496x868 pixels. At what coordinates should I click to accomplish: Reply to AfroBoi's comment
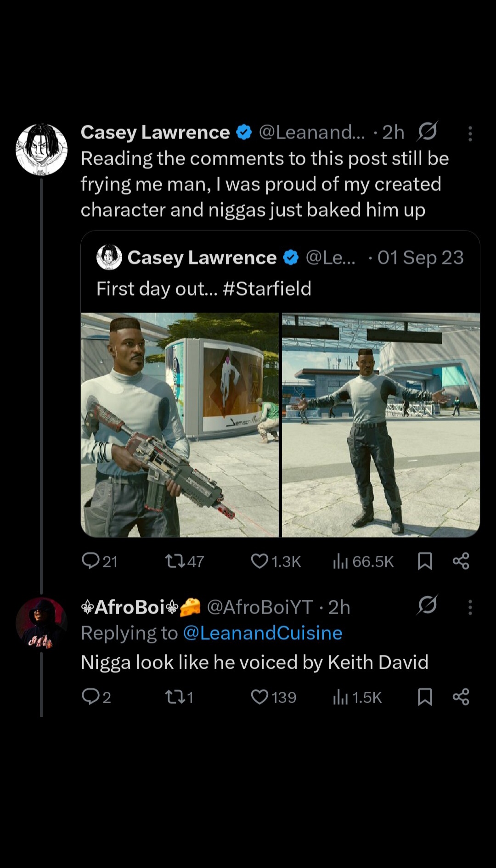pos(90,697)
